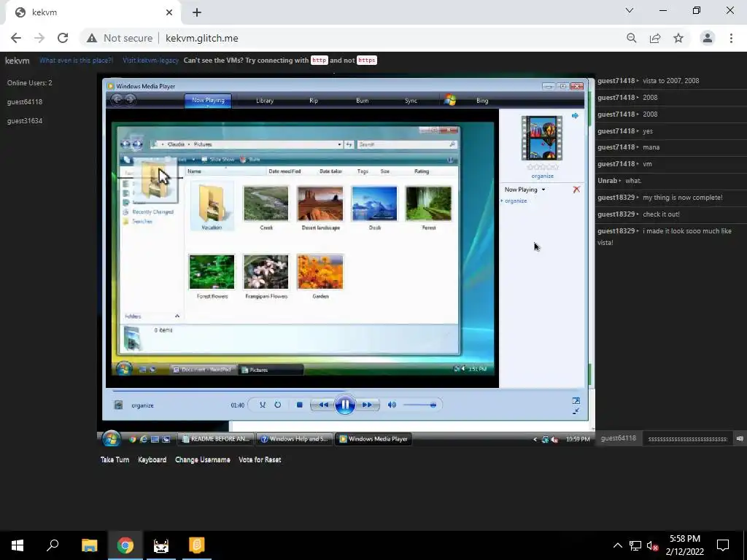Click the Not secure warning icon
The width and height of the screenshot is (747, 560).
[x=91, y=38]
